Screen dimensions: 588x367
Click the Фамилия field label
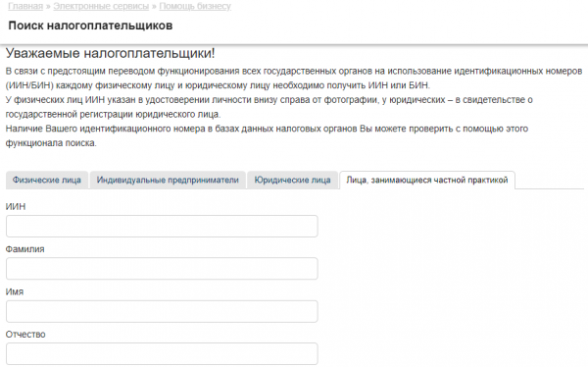[25, 249]
